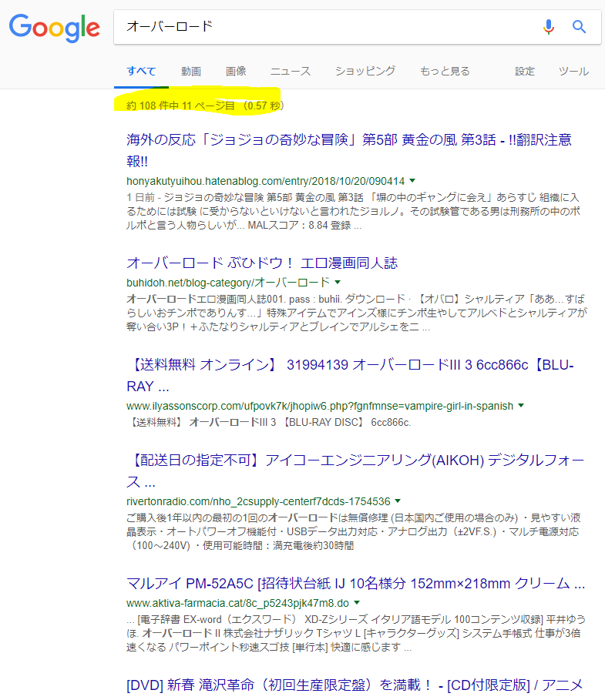
Task: Click the www.ilyassonscorp.com URL text
Action: point(320,406)
